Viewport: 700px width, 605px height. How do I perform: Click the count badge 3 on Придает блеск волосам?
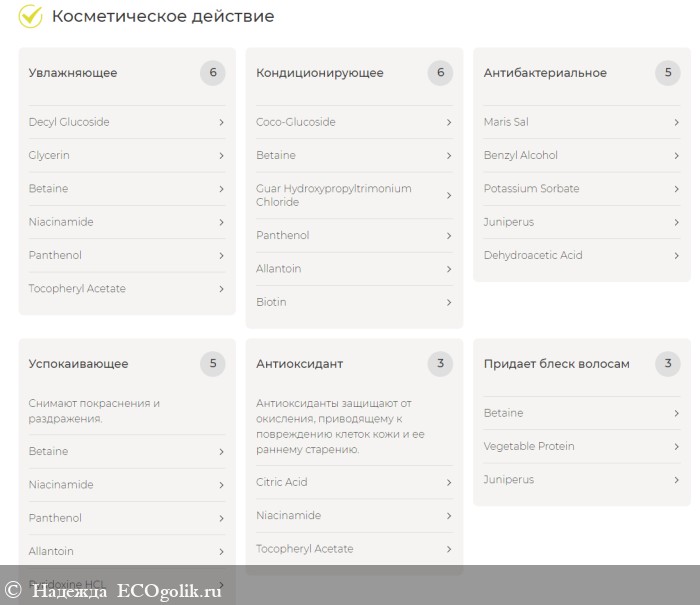[668, 364]
